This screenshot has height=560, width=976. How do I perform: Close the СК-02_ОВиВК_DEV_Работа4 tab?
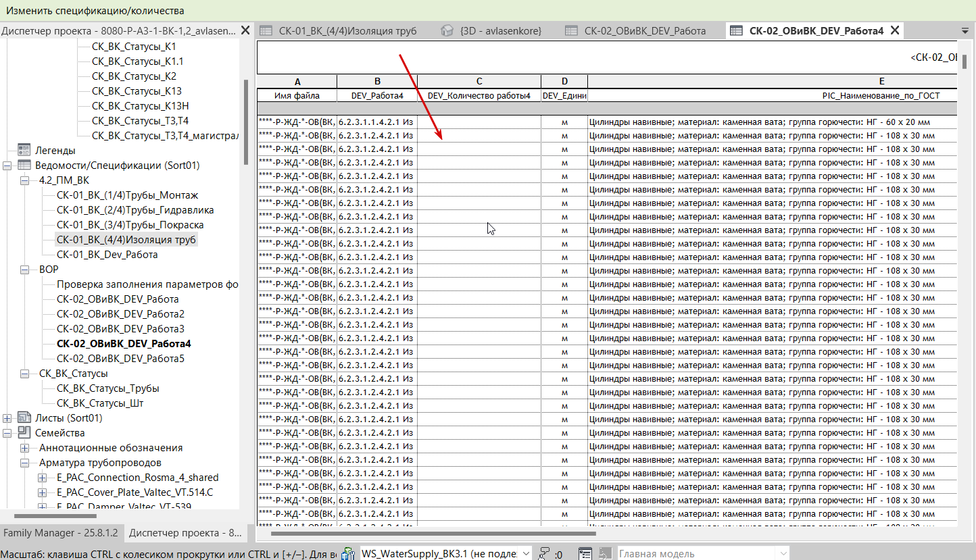(895, 30)
